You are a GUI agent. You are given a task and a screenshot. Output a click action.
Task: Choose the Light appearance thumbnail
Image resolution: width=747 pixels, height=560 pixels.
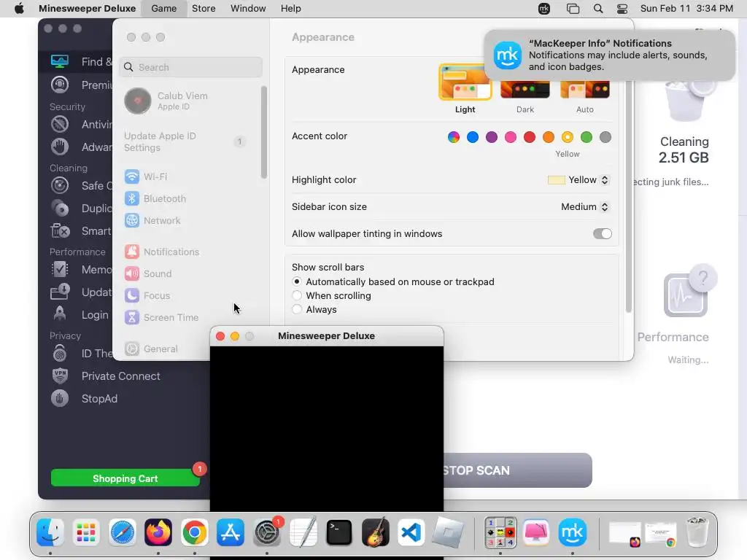(465, 82)
